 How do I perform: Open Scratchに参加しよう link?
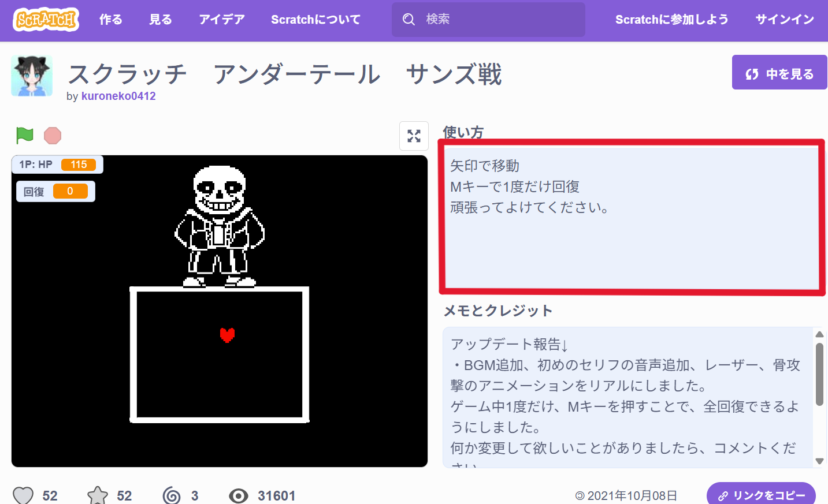(671, 20)
